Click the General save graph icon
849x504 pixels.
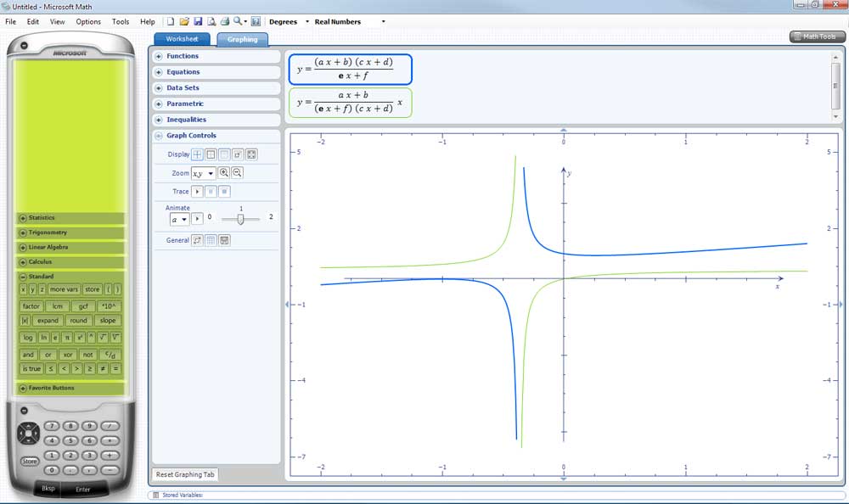224,240
